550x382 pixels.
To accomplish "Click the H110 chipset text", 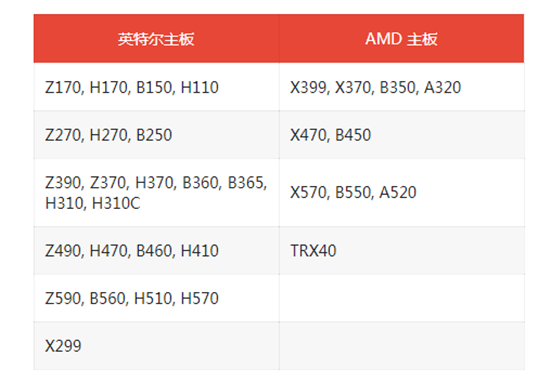I will click(x=200, y=87).
